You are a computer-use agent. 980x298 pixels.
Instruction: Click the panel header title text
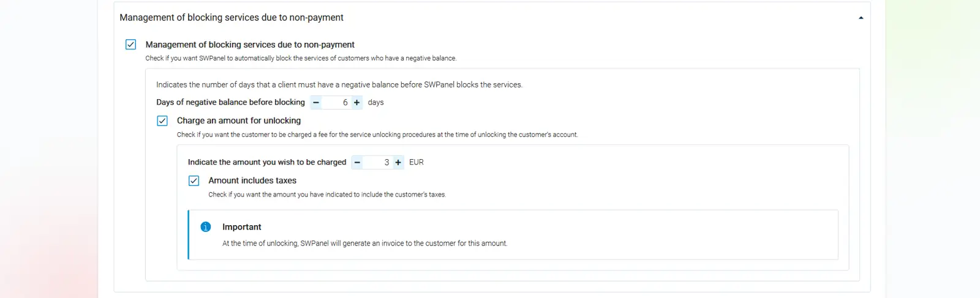231,18
